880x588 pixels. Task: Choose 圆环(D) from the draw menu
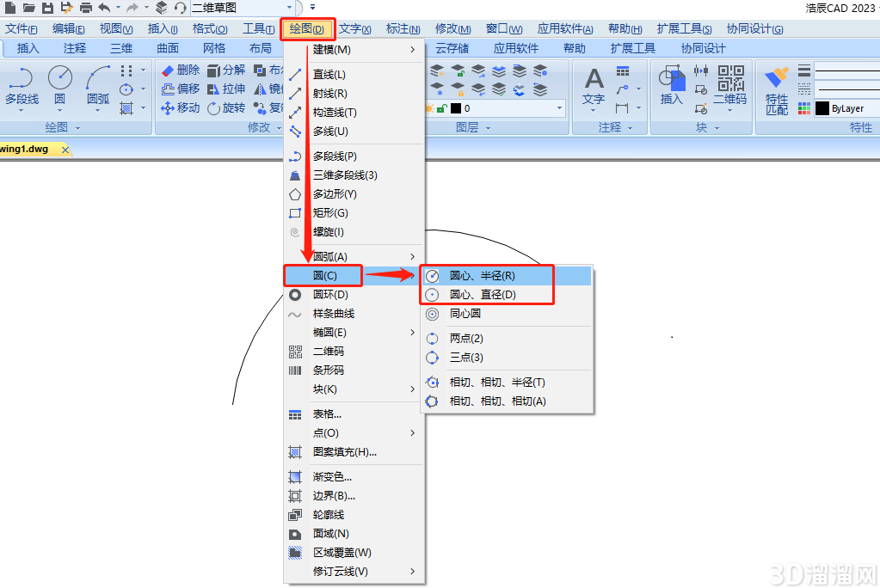354,295
